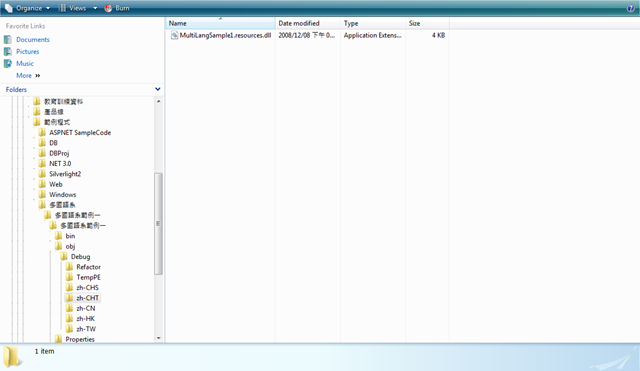The height and width of the screenshot is (371, 640).
Task: Click the MultiLangSample1.resources.dll file icon
Action: point(174,35)
